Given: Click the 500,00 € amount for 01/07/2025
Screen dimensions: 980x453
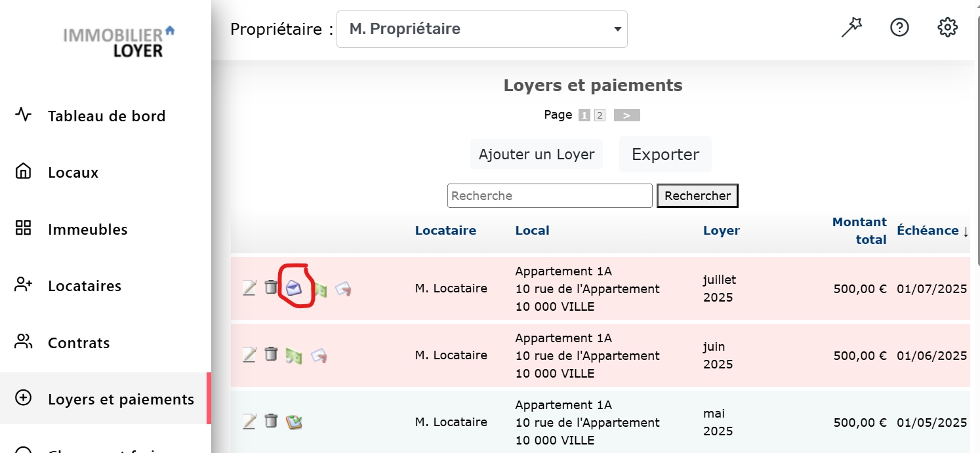Looking at the screenshot, I should (860, 288).
